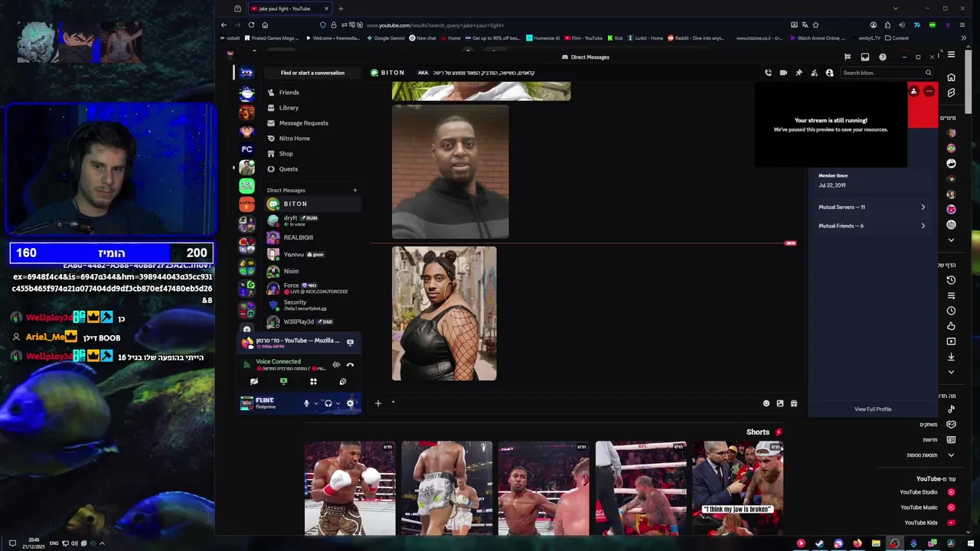Viewport: 980px width, 551px height.
Task: Open pinned messages in Discord header
Action: pyautogui.click(x=799, y=73)
